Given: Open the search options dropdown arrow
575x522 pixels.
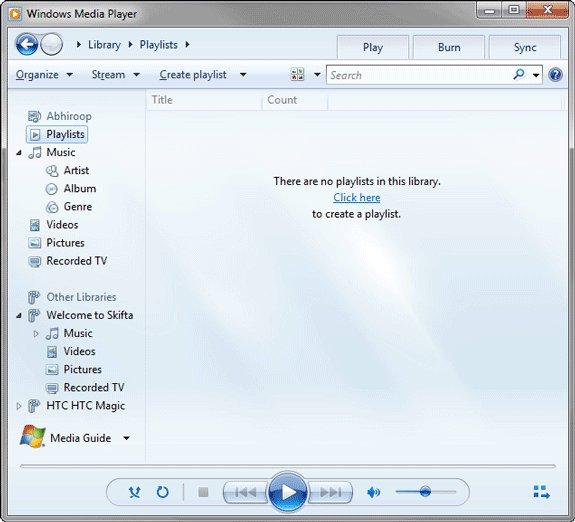Looking at the screenshot, I should [x=536, y=75].
